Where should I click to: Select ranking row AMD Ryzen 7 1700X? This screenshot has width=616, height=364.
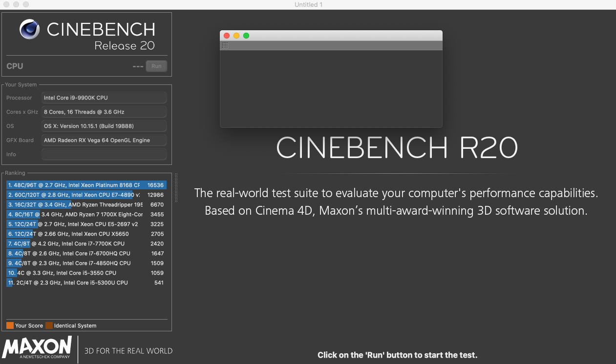pyautogui.click(x=86, y=215)
